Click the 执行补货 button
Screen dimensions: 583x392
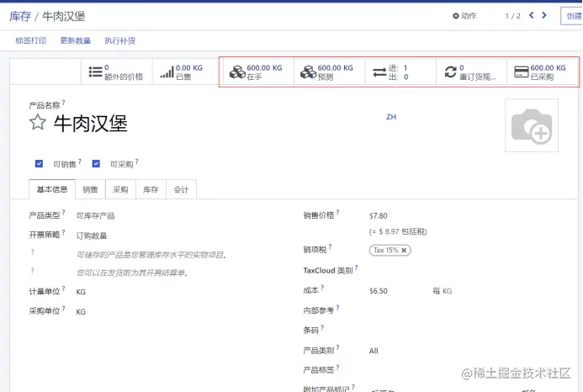[x=119, y=40]
